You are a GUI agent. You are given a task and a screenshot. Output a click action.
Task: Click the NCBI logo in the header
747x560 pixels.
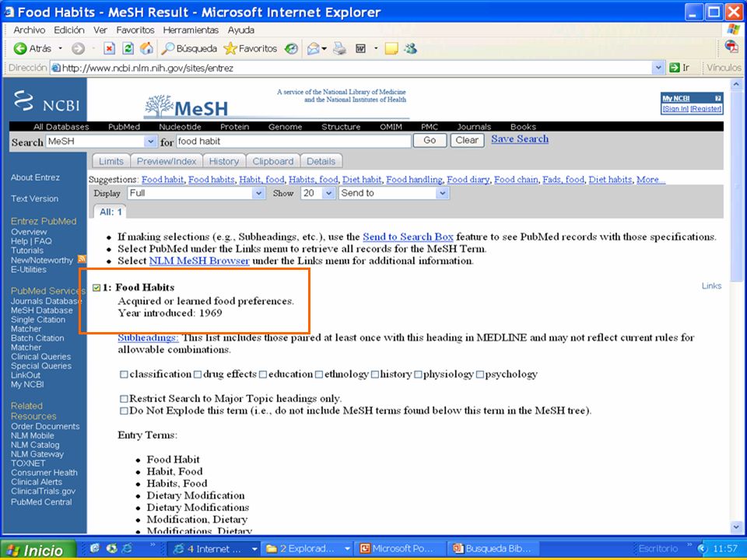point(46,101)
